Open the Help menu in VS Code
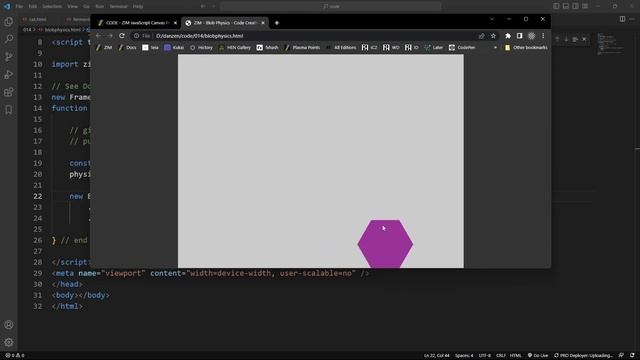The height and width of the screenshot is (360, 640). click(x=138, y=7)
